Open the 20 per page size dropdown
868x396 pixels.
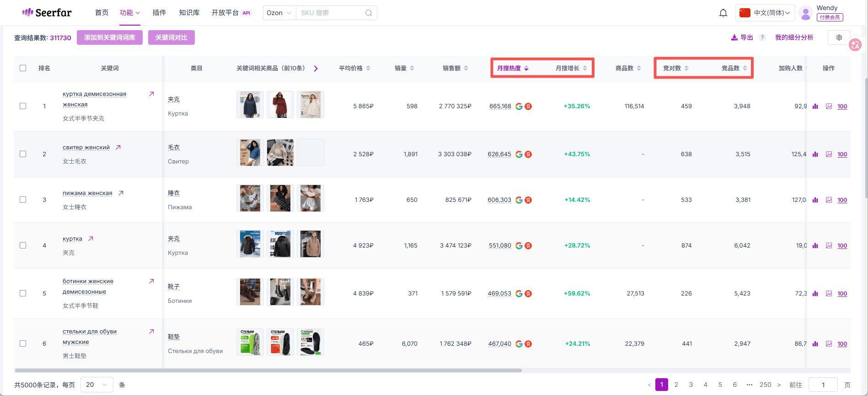click(x=96, y=385)
